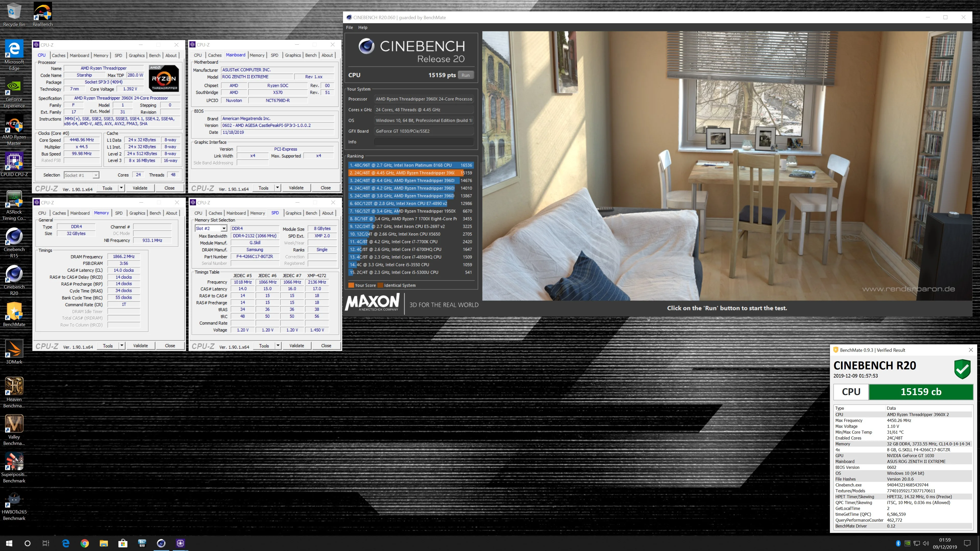This screenshot has height=551, width=980.
Task: Switch to Caches tab in CPU window
Action: pos(59,56)
